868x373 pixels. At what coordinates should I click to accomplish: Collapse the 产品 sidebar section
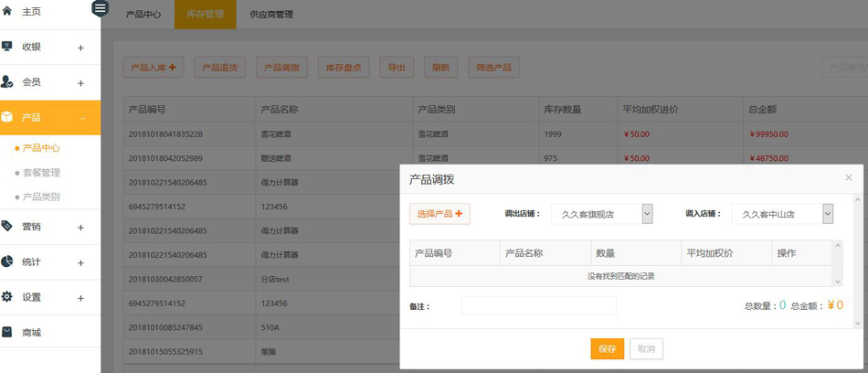(81, 118)
